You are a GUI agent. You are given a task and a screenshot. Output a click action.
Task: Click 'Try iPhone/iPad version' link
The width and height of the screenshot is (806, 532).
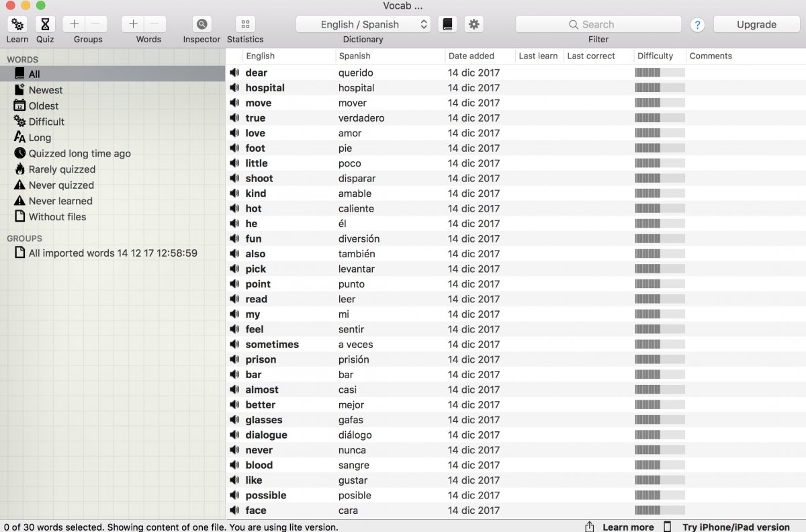tap(736, 527)
